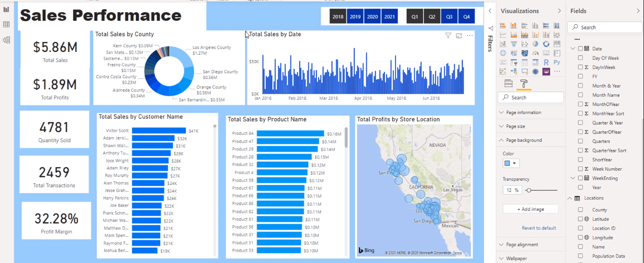Open more visuals ellipsis in Visualizations
This screenshot has width=644, height=263.
557,71
